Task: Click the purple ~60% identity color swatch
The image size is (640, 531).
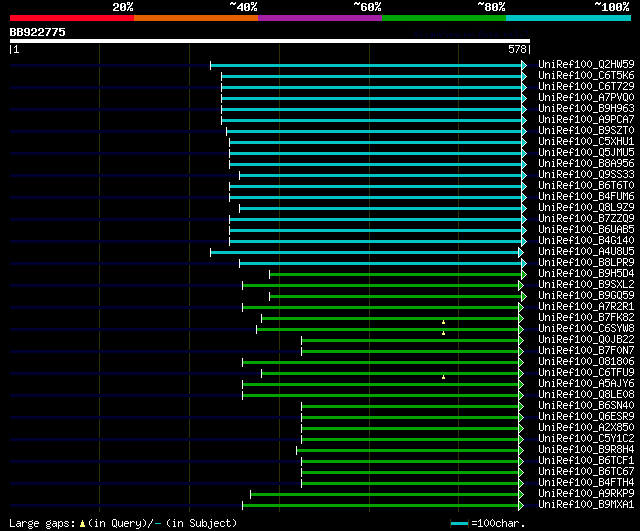Action: [x=320, y=18]
